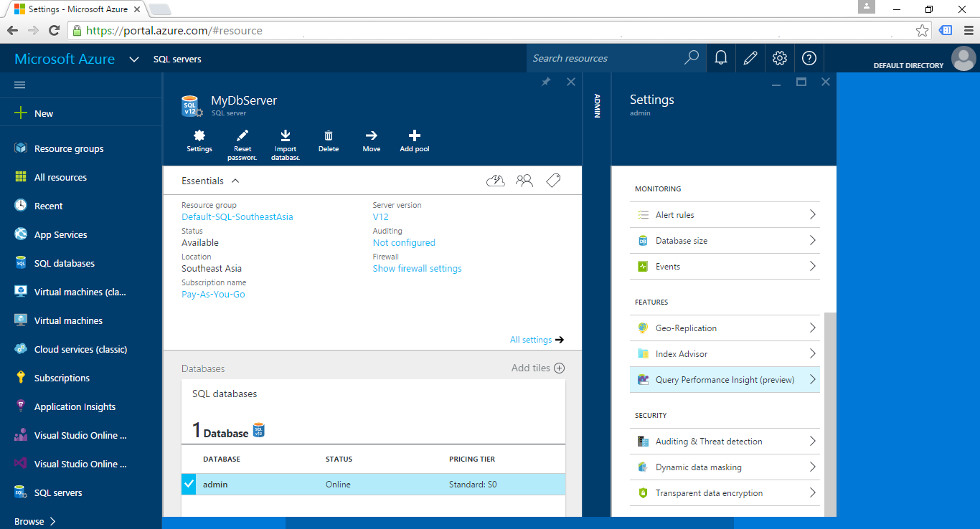Open the Default-SQL-SoutheastAsia resource group link
This screenshot has width=980, height=529.
(x=237, y=216)
